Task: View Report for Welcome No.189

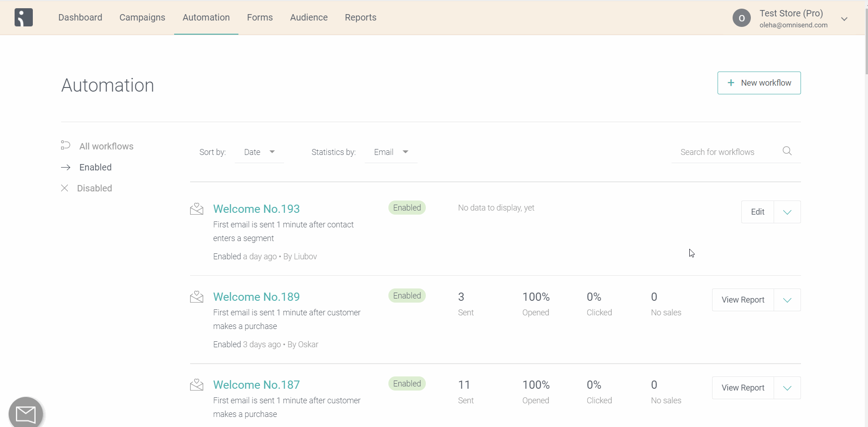Action: tap(743, 300)
